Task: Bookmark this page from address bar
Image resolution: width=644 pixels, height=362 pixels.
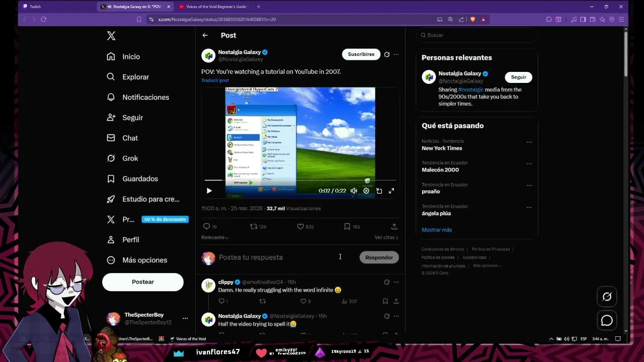Action: click(x=139, y=19)
